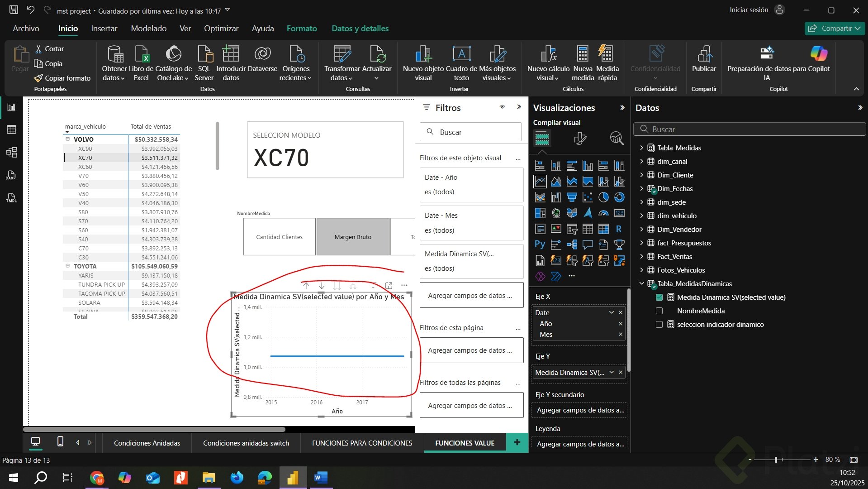Open the Archivo menu
The image size is (868, 489).
[x=26, y=29]
